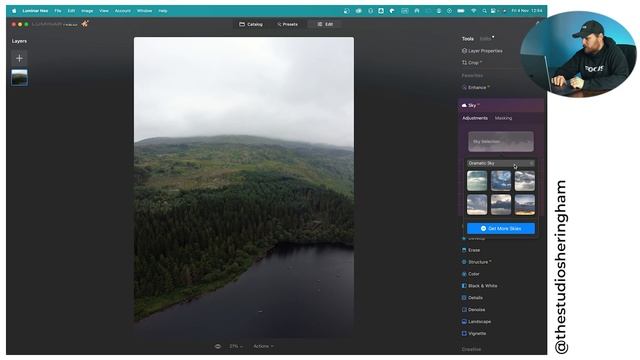
Task: Open the Black & White tool
Action: (x=479, y=286)
